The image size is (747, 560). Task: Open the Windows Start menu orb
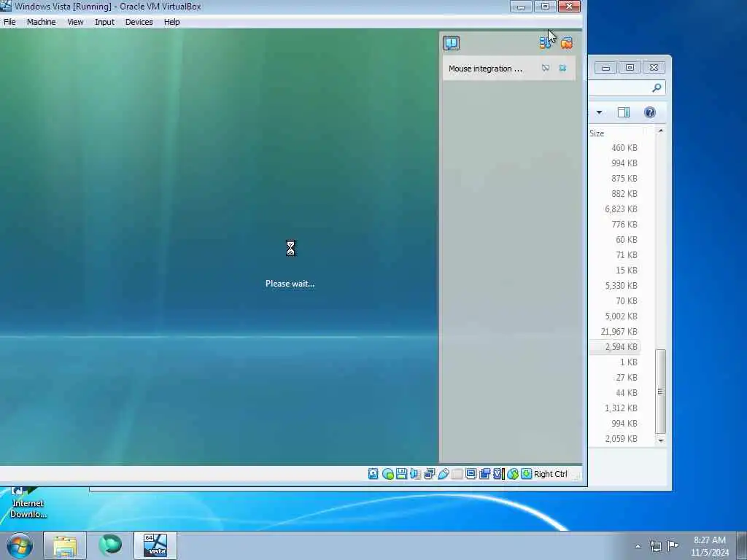click(20, 545)
